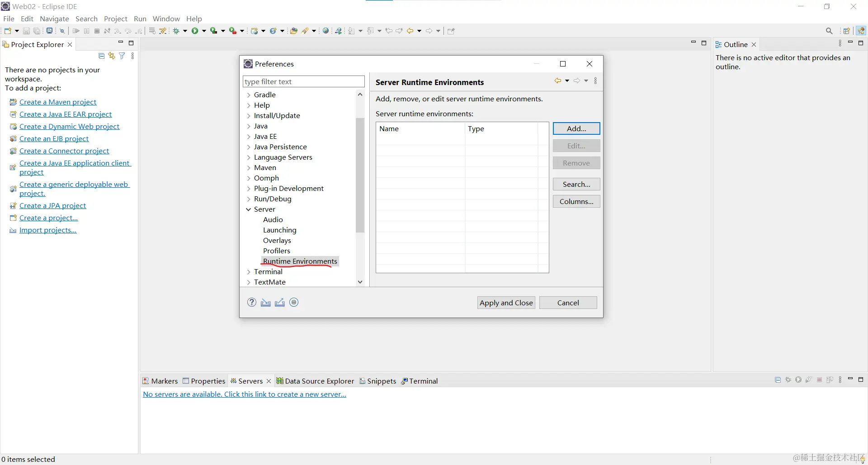The height and width of the screenshot is (465, 868).
Task: Open the Preferences page view menu dots
Action: [595, 81]
